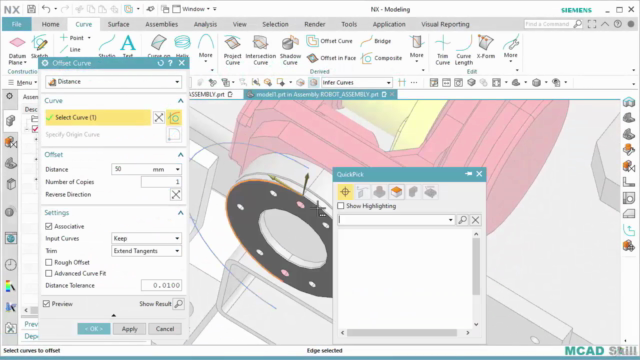Viewport: 640px width, 360px height.
Task: Click the curve selection icon beside Select Curve
Action: [174, 118]
